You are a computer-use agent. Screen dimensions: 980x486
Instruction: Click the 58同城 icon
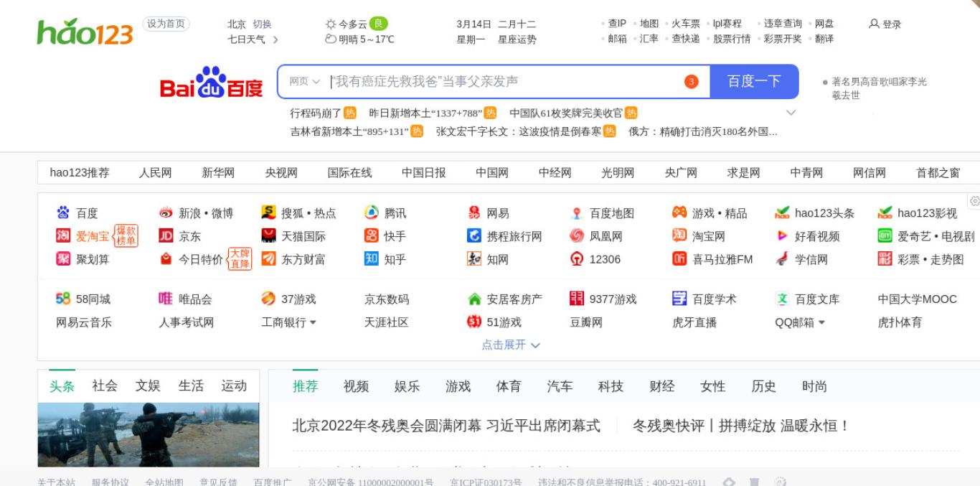[x=63, y=299]
